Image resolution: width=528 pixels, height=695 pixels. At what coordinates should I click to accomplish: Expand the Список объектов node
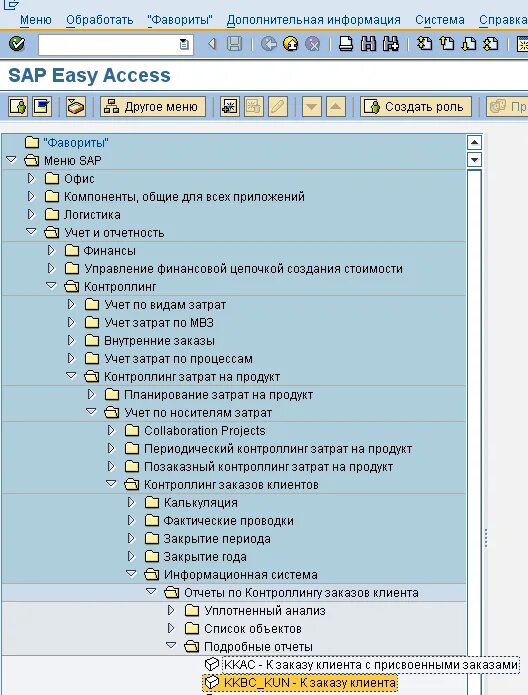pos(171,628)
